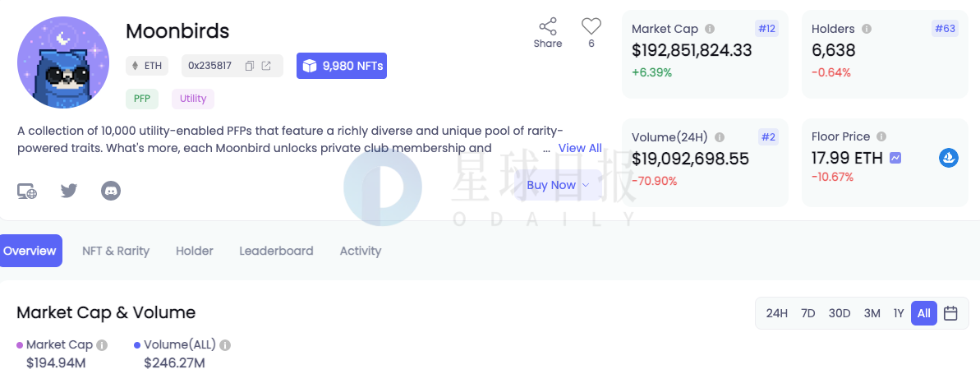Copy the contract address 0x235817
Image resolution: width=980 pixels, height=374 pixels.
tap(250, 66)
